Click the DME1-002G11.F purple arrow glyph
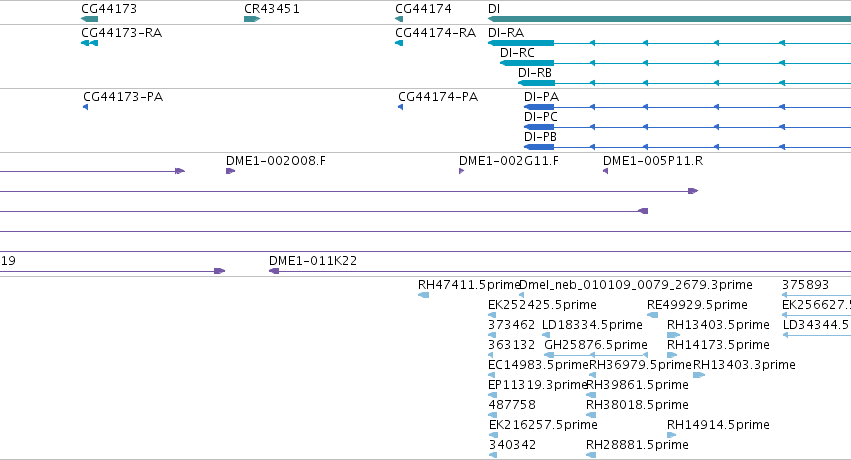851x460 pixels. [461, 171]
